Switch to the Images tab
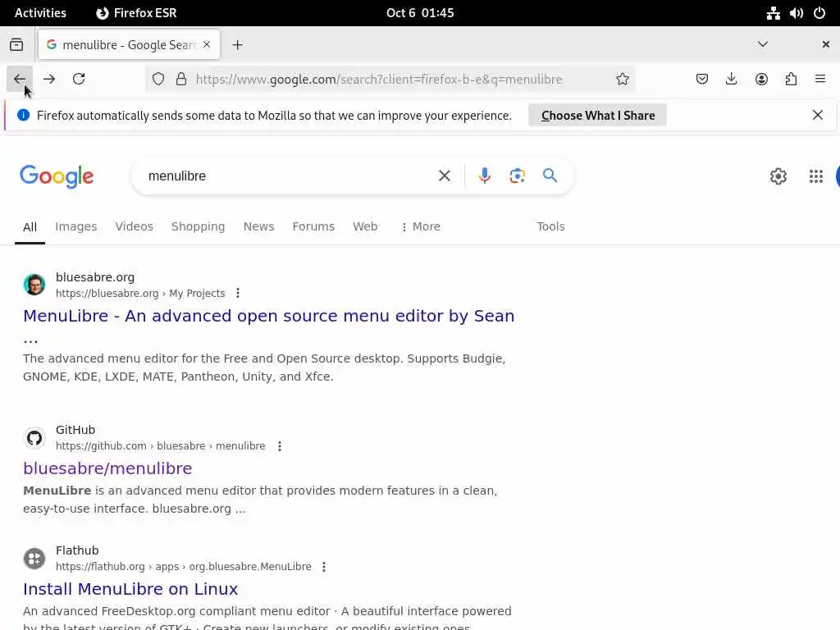The image size is (840, 630). (x=76, y=226)
